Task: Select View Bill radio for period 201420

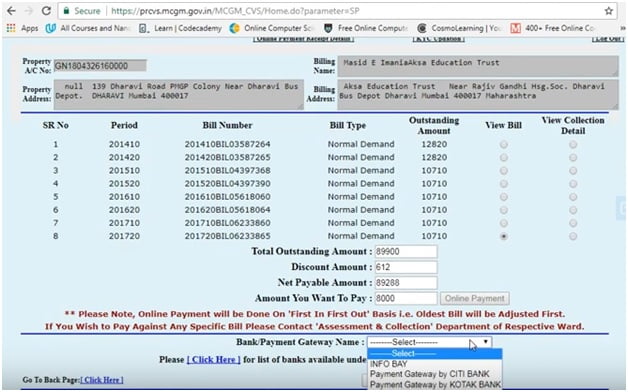Action: [x=503, y=157]
